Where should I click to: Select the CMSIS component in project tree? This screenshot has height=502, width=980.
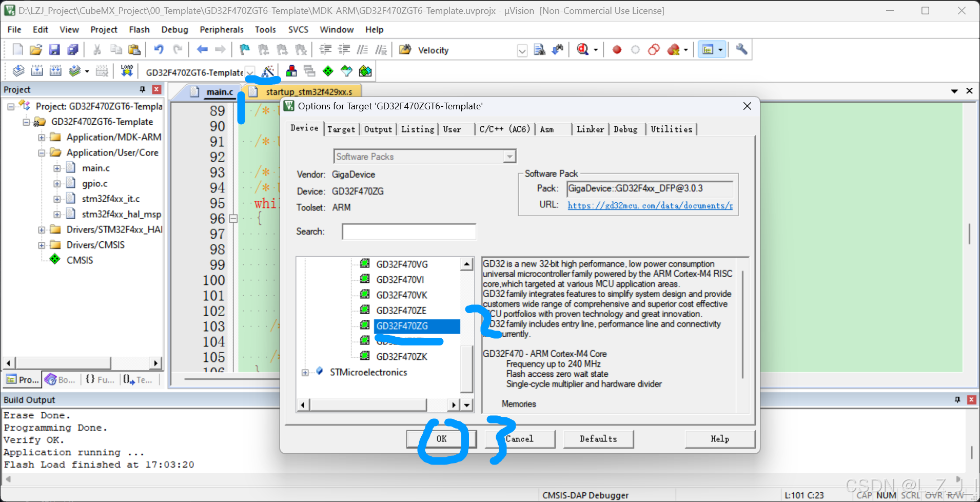80,260
